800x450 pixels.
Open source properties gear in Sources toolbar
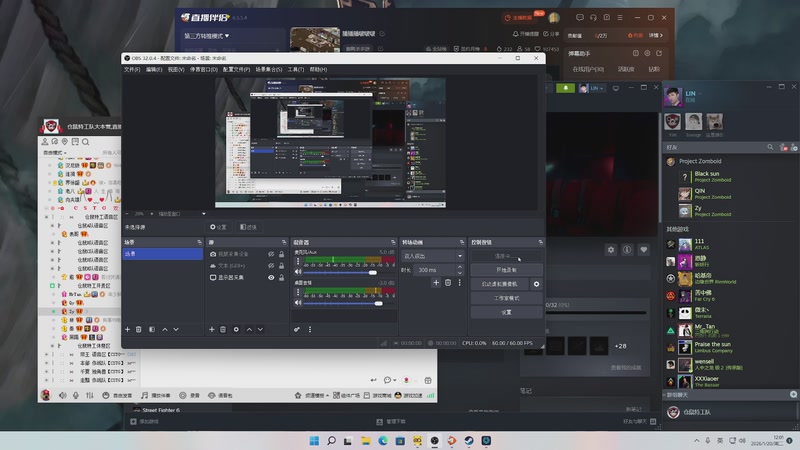pyautogui.click(x=236, y=330)
